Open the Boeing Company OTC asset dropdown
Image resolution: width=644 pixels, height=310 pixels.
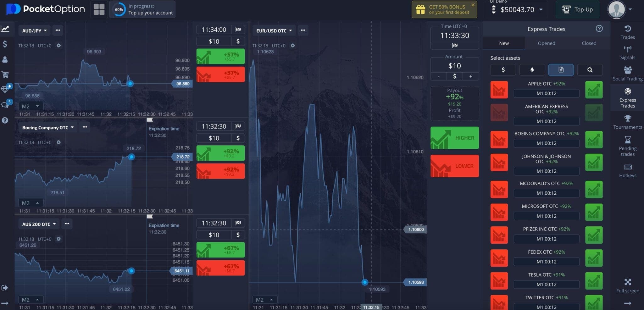coord(48,127)
